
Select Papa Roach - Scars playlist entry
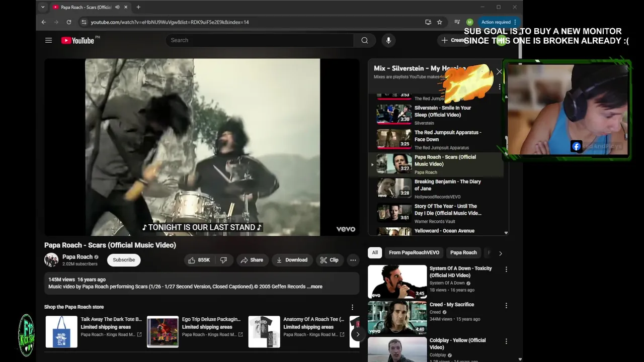436,164
